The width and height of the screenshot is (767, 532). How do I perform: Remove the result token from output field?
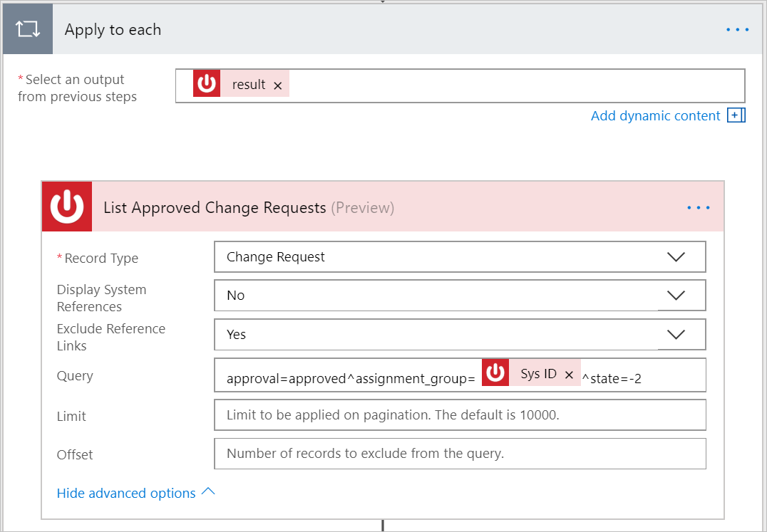point(278,85)
